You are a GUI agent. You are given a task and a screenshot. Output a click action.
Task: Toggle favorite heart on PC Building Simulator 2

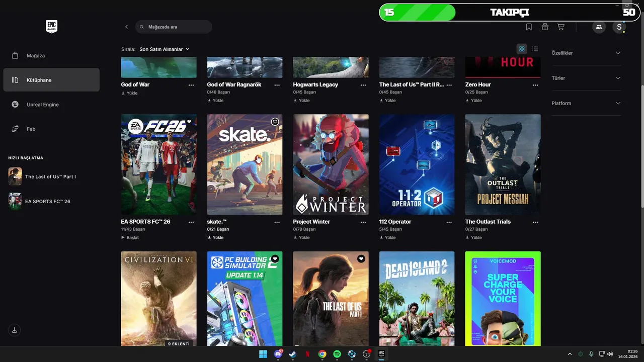275,258
